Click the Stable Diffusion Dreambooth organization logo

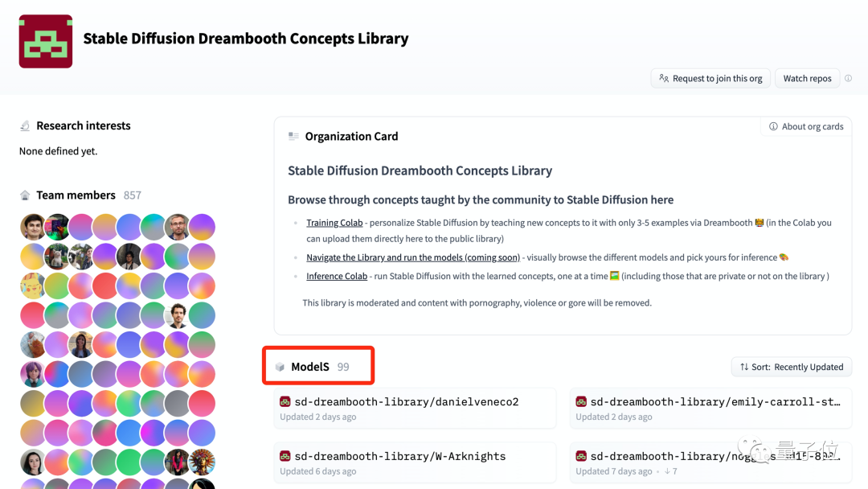point(46,41)
